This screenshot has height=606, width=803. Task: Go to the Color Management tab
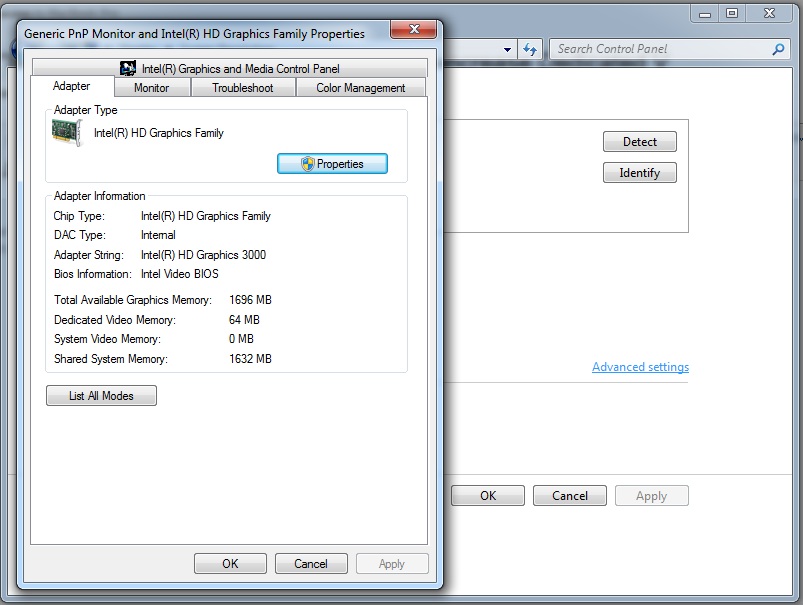(x=361, y=88)
